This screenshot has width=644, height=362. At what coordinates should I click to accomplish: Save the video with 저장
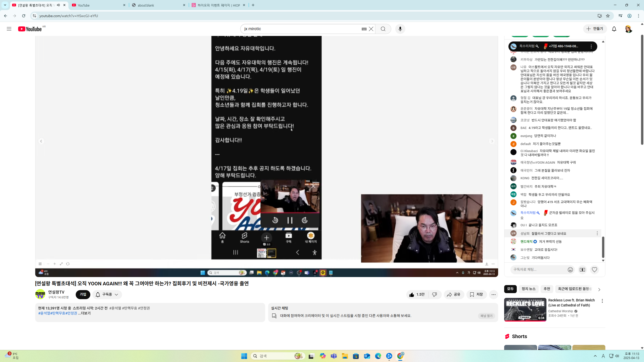pos(476,294)
